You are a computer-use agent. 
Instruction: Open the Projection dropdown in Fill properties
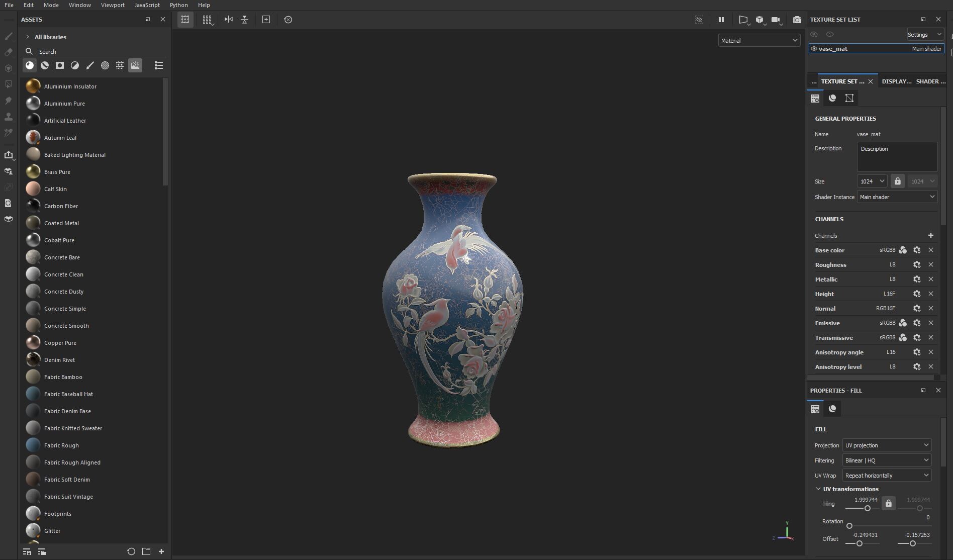886,445
